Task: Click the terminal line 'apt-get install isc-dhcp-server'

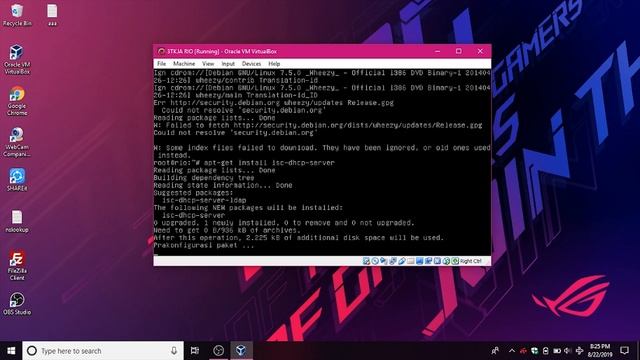Action: pyautogui.click(x=269, y=162)
